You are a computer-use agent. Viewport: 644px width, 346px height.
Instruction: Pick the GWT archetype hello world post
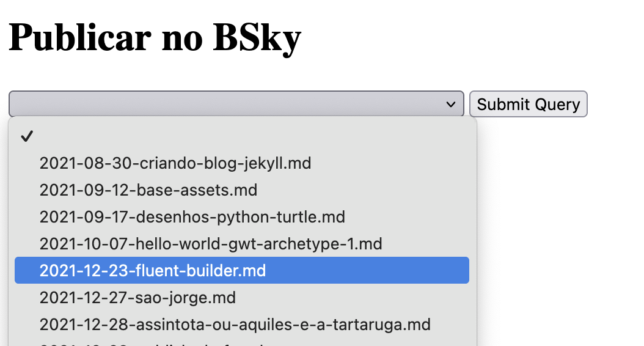coord(211,244)
